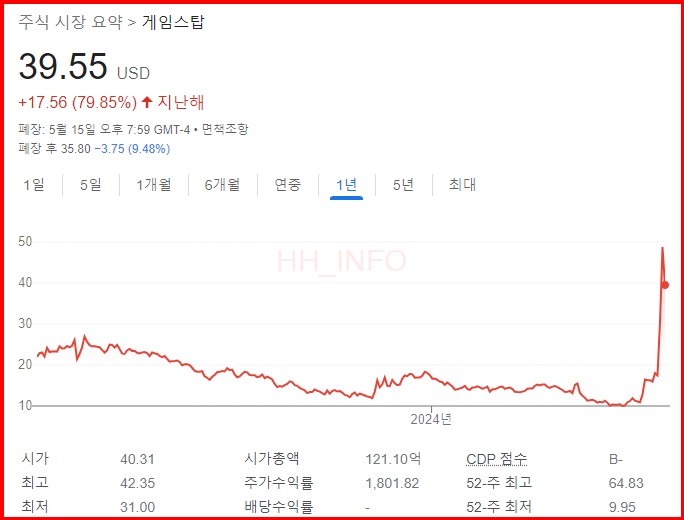Click the 지난해 period label
684x520 pixels.
[x=181, y=103]
